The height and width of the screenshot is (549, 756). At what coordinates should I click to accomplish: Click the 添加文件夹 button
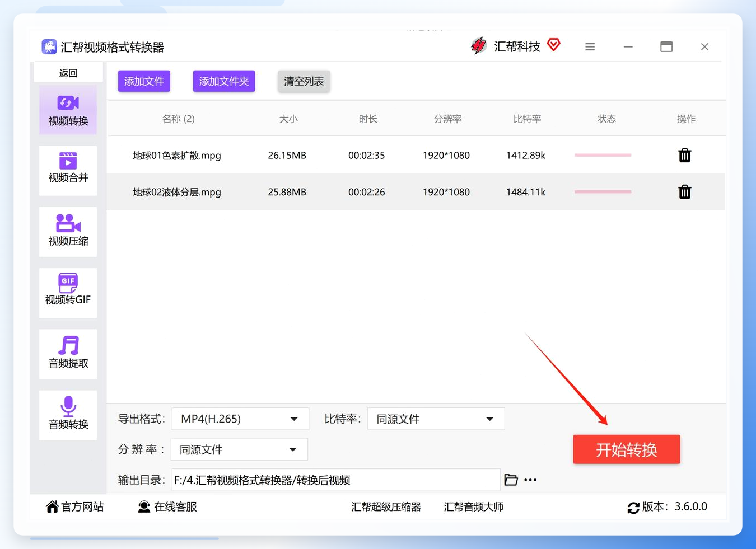pyautogui.click(x=224, y=81)
